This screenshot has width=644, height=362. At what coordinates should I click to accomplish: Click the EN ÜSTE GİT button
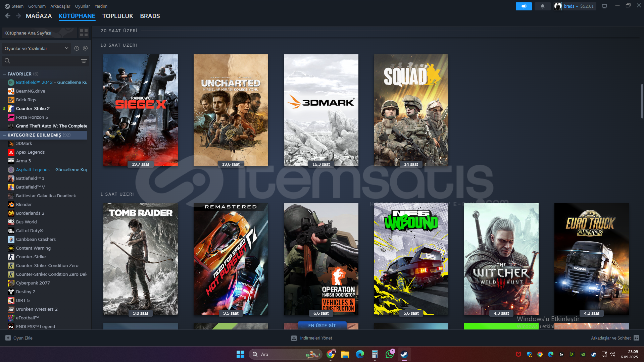pos(322,325)
